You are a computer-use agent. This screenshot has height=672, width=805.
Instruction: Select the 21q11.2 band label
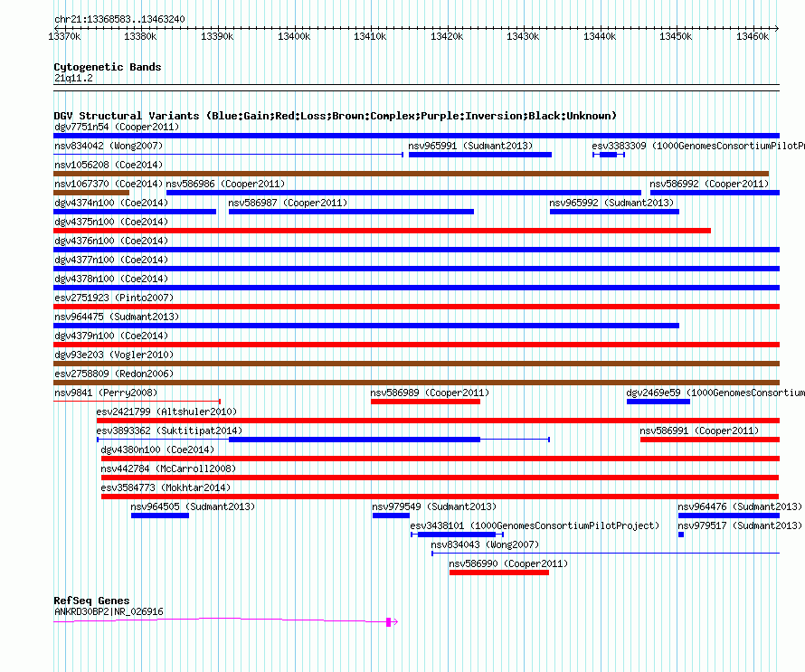click(73, 78)
